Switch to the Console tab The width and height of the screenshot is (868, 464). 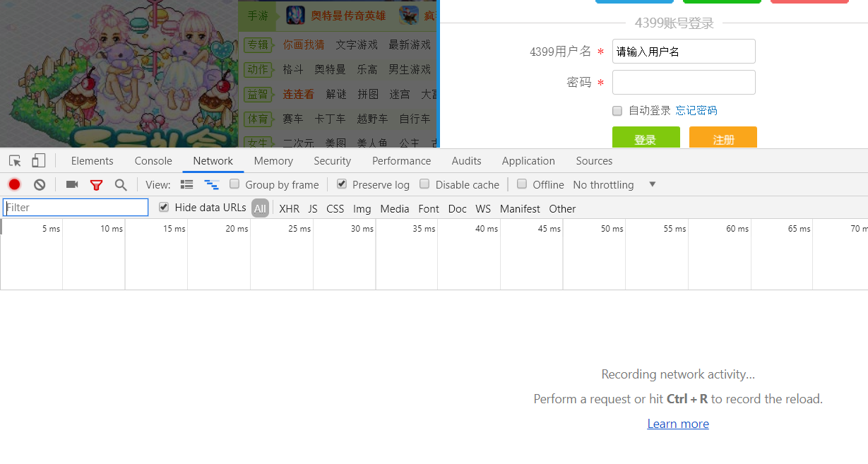tap(153, 161)
